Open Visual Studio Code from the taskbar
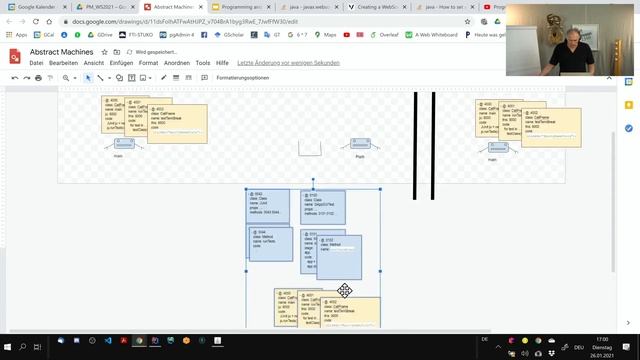This screenshot has height=360, width=640. (x=108, y=340)
